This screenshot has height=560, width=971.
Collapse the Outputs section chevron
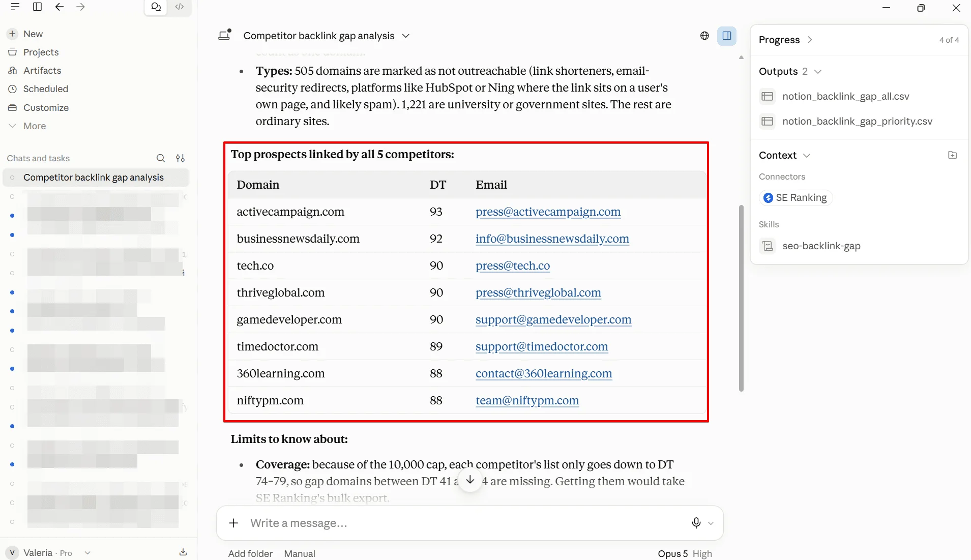(x=818, y=71)
